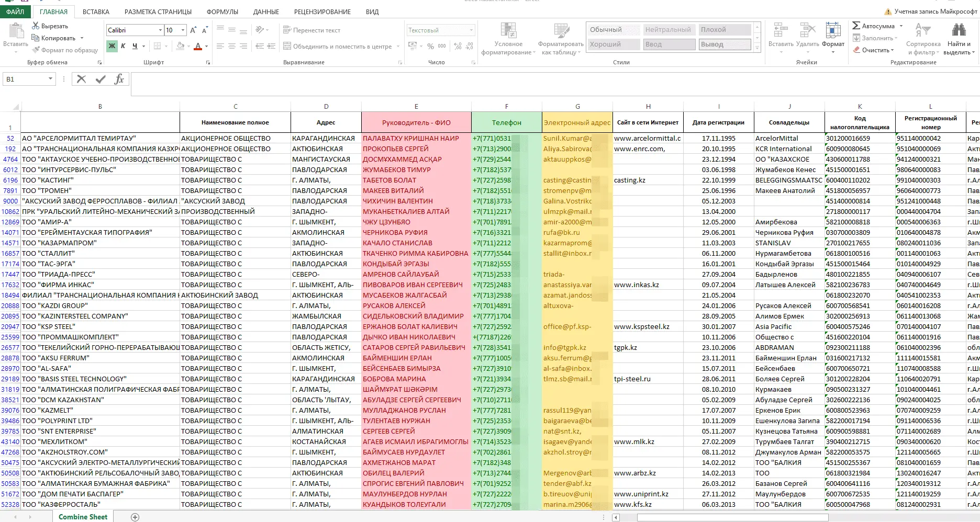Image resolution: width=980 pixels, height=522 pixels.
Task: Apply the Плохой (Bad) cell style
Action: pyautogui.click(x=725, y=30)
